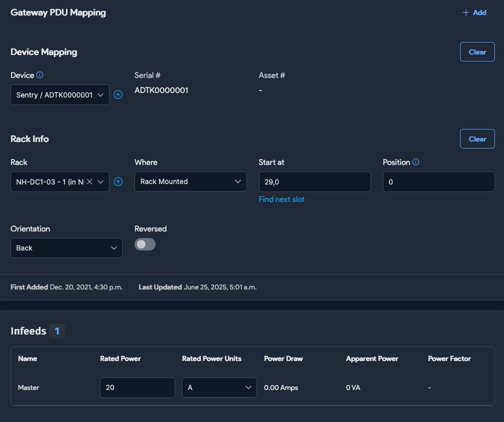Click the Find next slot link

(x=281, y=199)
